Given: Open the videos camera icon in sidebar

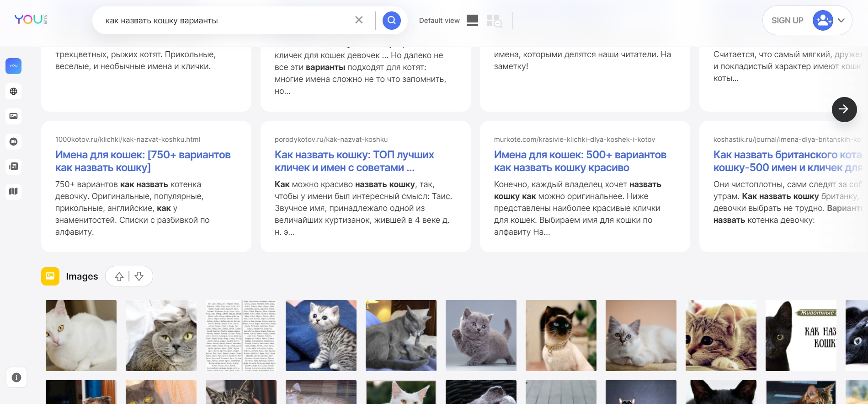Looking at the screenshot, I should coord(14,141).
